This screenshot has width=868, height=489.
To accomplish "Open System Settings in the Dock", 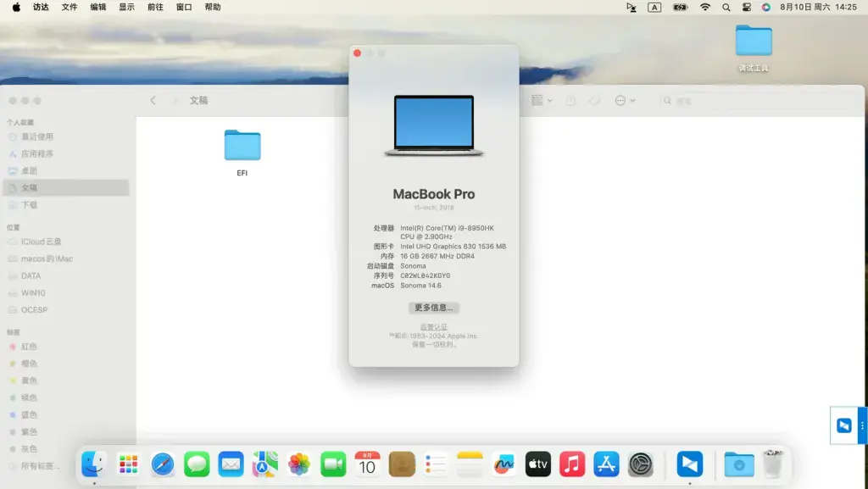I will click(641, 464).
